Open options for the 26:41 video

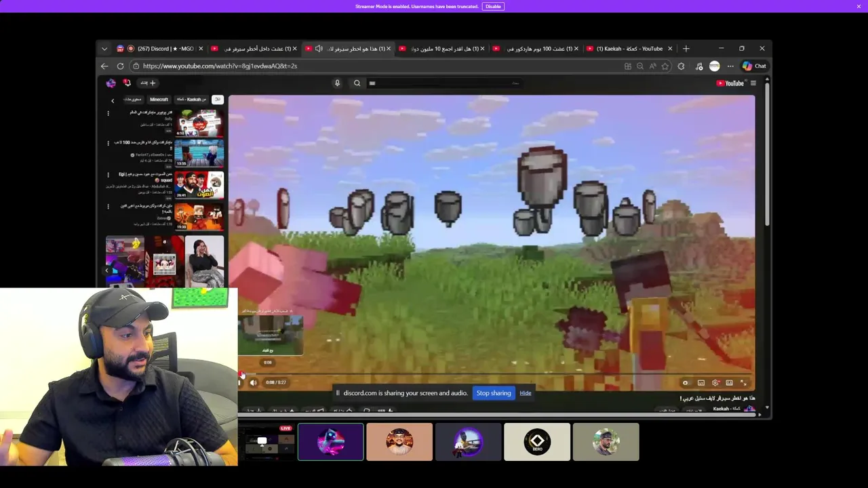coord(108,175)
